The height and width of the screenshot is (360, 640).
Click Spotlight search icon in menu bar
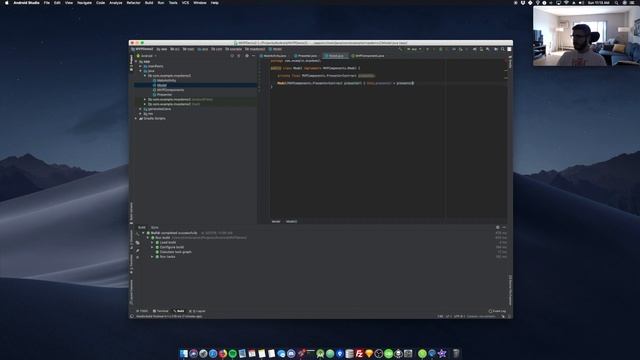[x=616, y=3]
